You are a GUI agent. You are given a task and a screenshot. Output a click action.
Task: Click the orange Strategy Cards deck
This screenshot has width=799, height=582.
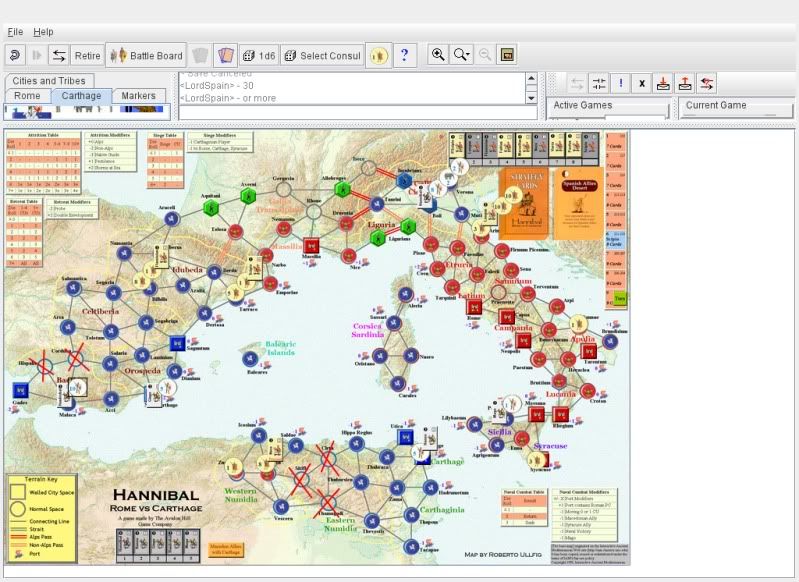(x=524, y=203)
